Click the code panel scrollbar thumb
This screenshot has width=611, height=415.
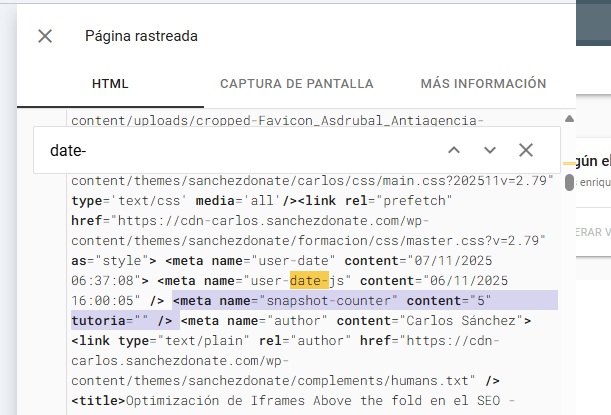coord(569,183)
